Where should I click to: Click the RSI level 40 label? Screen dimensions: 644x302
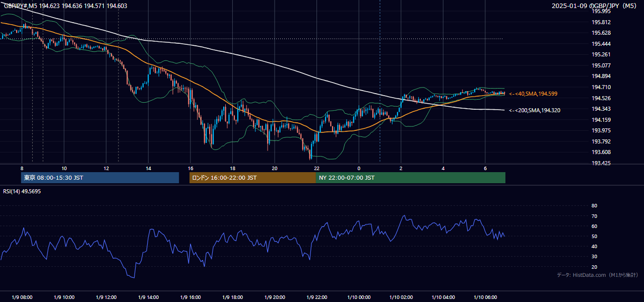click(594, 246)
